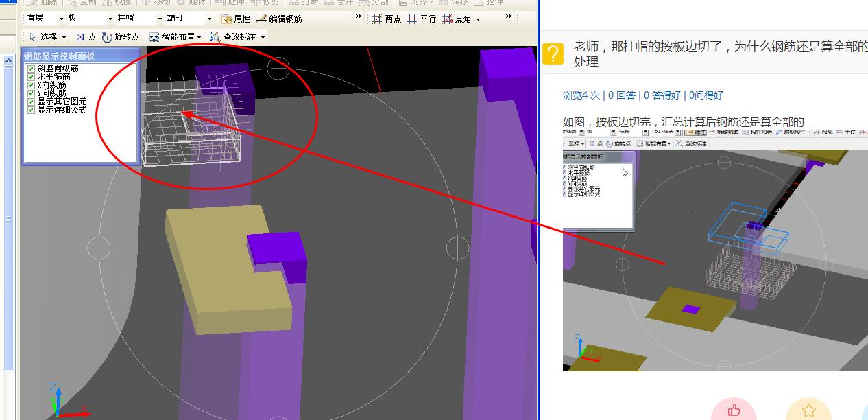Select the 点角 point-angle tool
The width and height of the screenshot is (868, 420).
[x=457, y=19]
